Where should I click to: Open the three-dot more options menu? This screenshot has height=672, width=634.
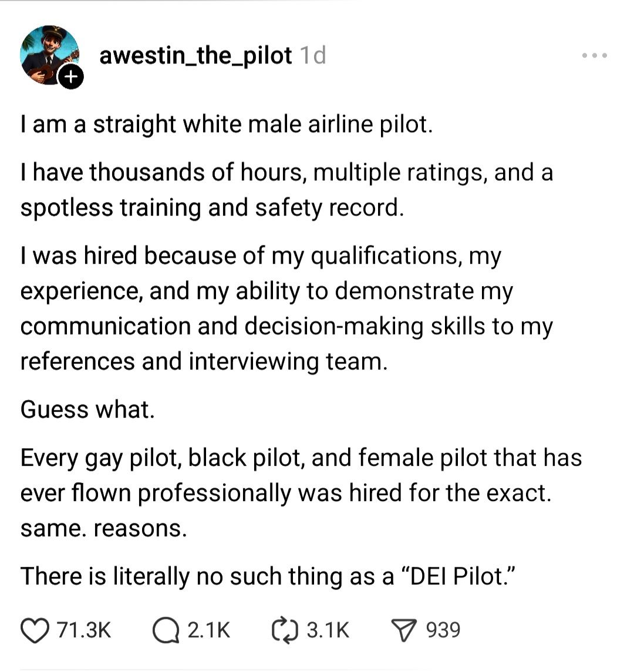[x=594, y=56]
